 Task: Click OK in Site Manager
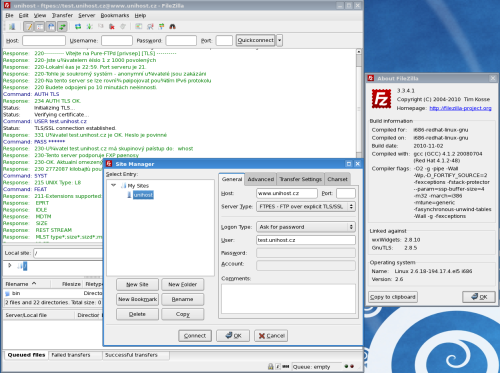click(x=233, y=336)
